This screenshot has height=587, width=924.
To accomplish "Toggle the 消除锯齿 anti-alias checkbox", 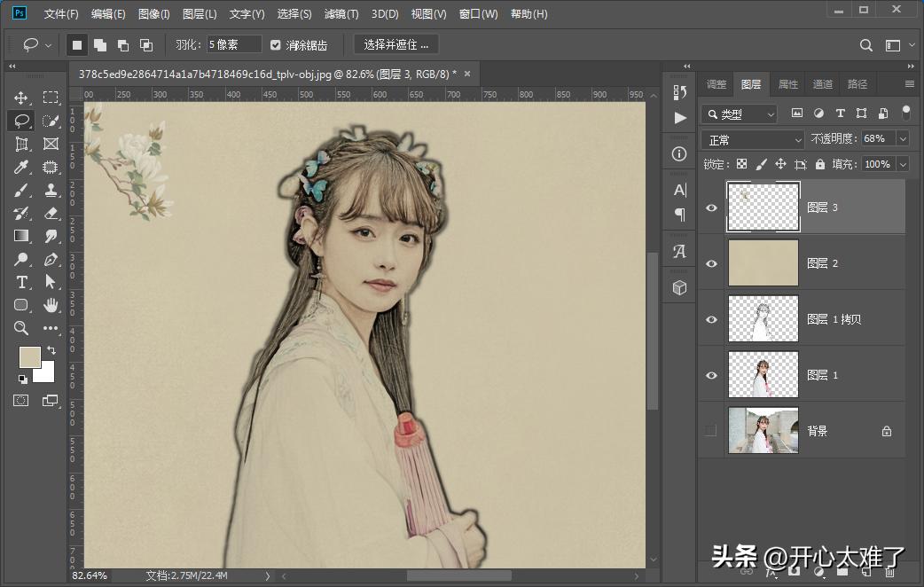I will pyautogui.click(x=277, y=44).
